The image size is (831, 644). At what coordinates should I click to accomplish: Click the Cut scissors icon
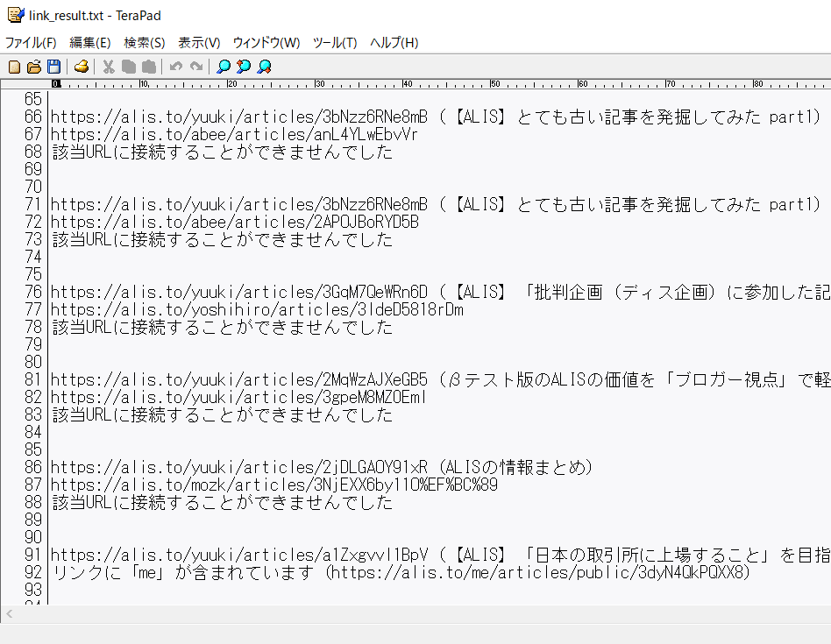pyautogui.click(x=109, y=67)
